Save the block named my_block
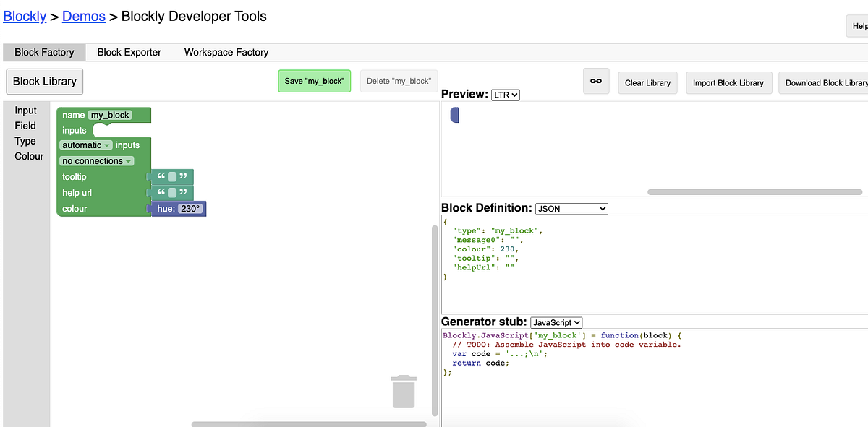Screen dimensions: 868x427 pyautogui.click(x=314, y=82)
